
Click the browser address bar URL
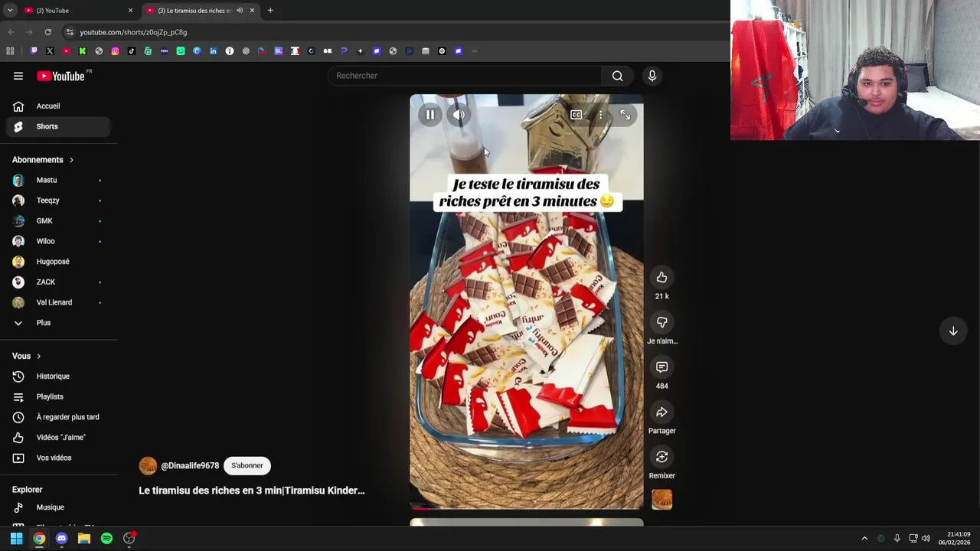[133, 32]
